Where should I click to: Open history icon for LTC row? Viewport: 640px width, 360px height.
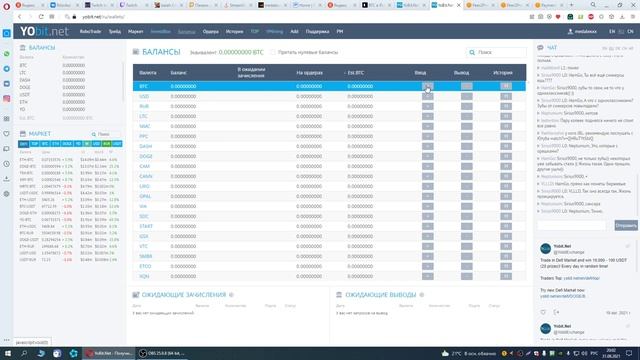click(506, 116)
